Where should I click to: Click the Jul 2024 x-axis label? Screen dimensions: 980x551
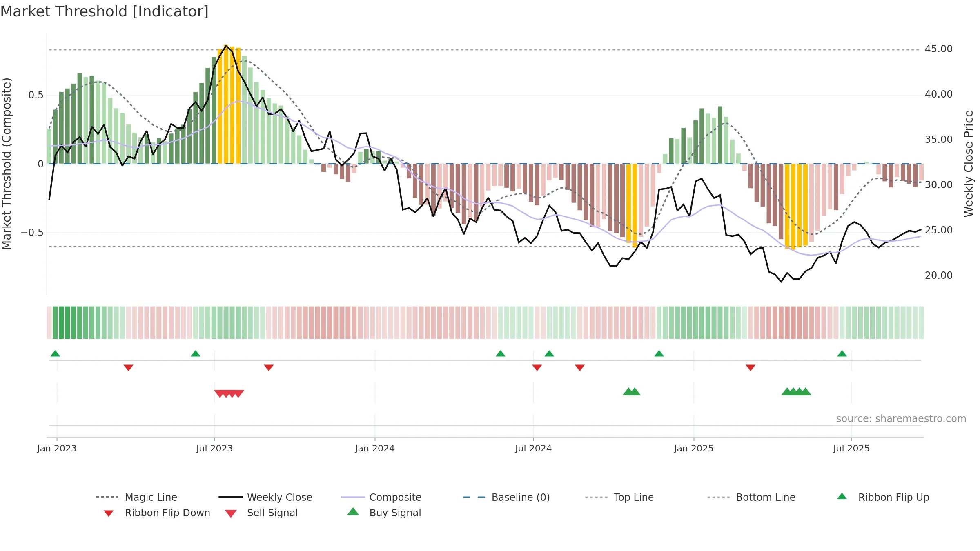click(533, 449)
